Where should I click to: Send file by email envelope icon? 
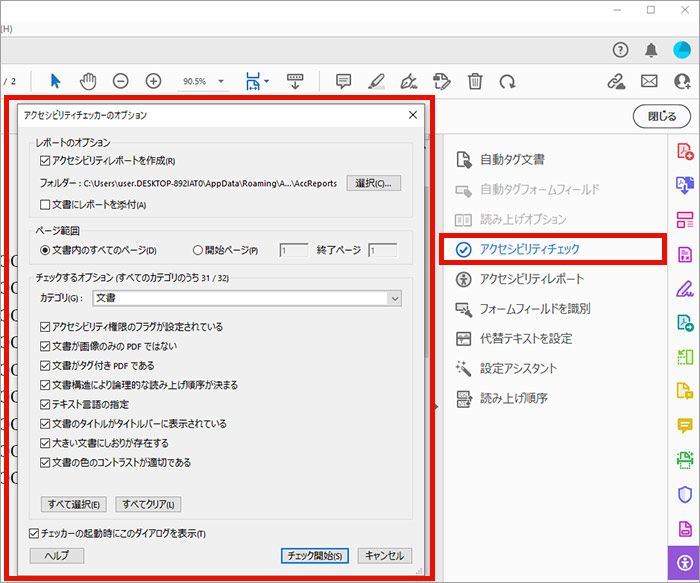(x=649, y=81)
